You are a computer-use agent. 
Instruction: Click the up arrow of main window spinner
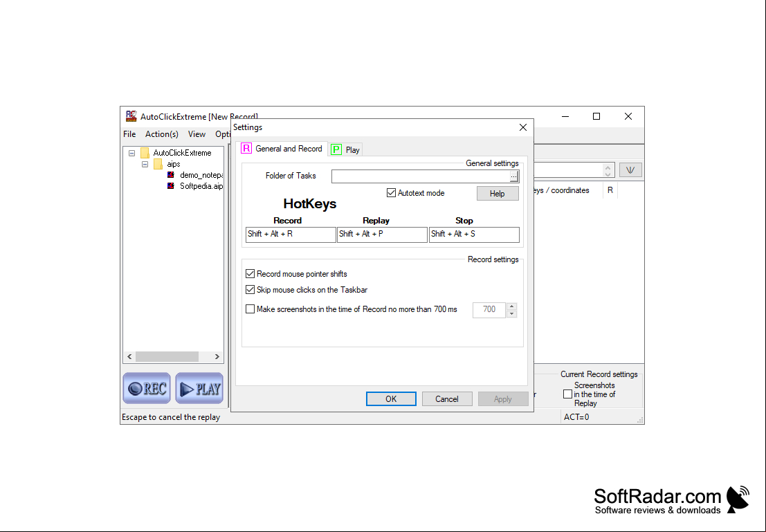608,167
